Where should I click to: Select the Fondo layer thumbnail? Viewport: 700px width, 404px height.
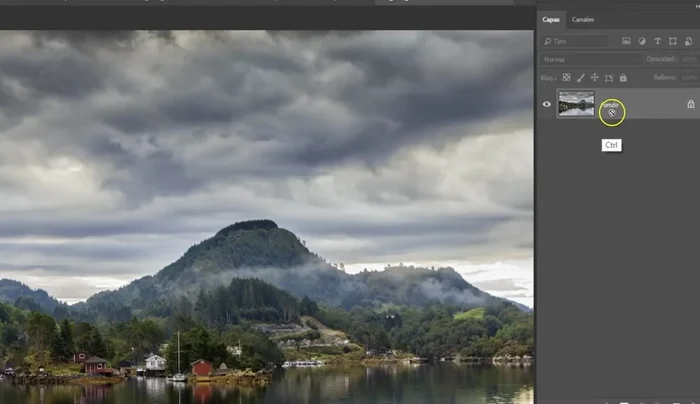[576, 104]
